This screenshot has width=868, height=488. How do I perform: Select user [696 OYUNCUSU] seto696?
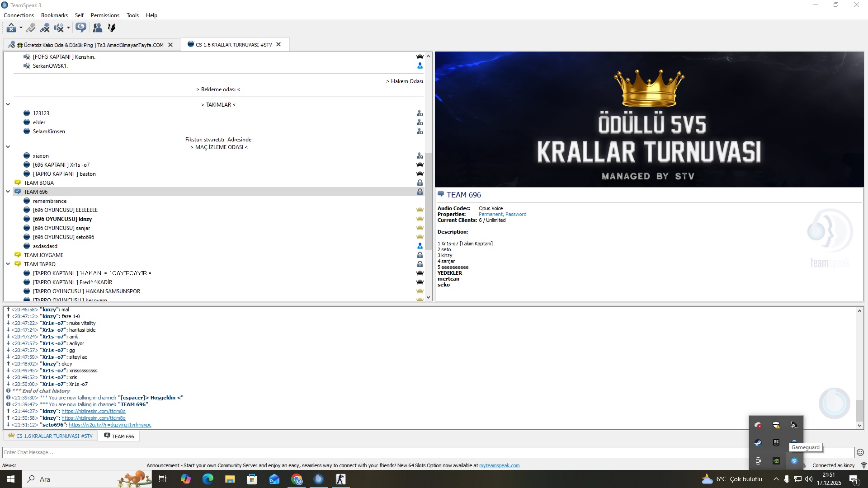click(63, 237)
